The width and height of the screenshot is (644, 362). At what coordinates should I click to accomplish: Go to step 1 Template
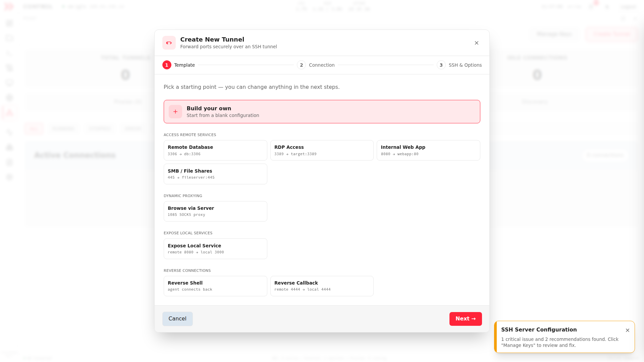(178, 65)
